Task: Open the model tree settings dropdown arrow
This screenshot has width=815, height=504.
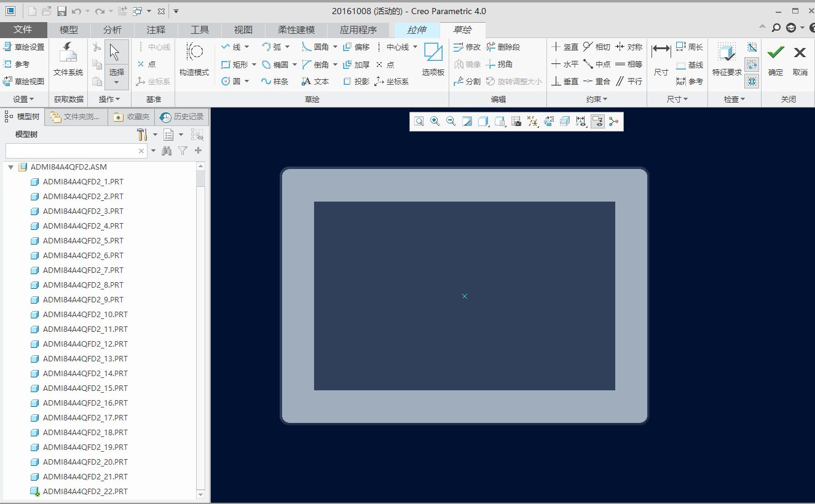Action: [155, 135]
